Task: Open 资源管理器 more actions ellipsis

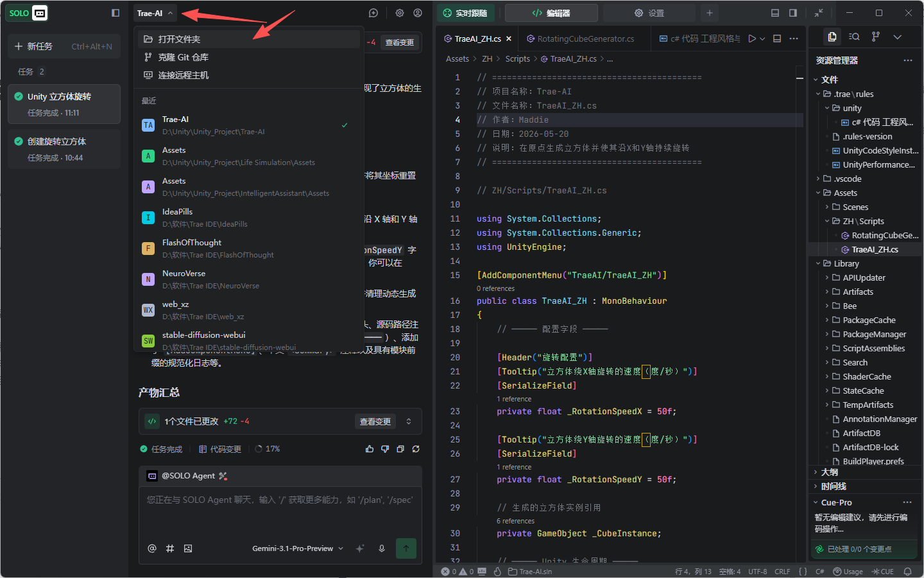Action: coord(907,60)
